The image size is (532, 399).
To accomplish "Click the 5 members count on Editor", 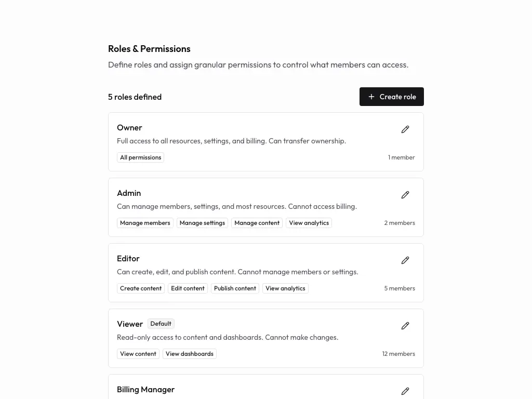I will pyautogui.click(x=400, y=288).
